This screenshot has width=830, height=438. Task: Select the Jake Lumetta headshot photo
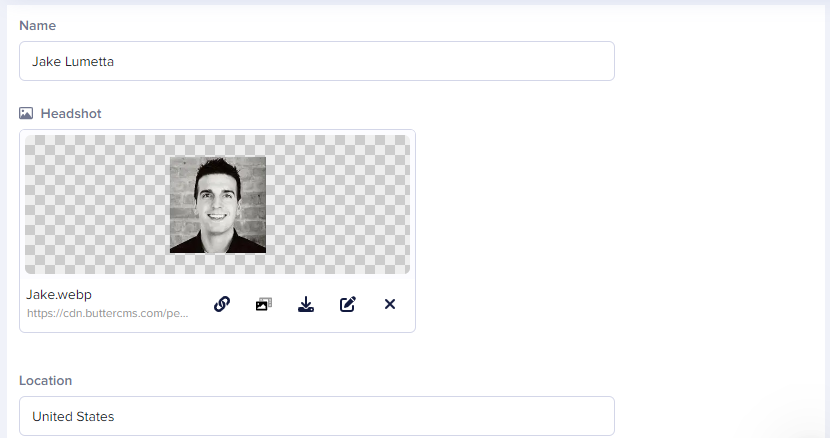point(218,204)
